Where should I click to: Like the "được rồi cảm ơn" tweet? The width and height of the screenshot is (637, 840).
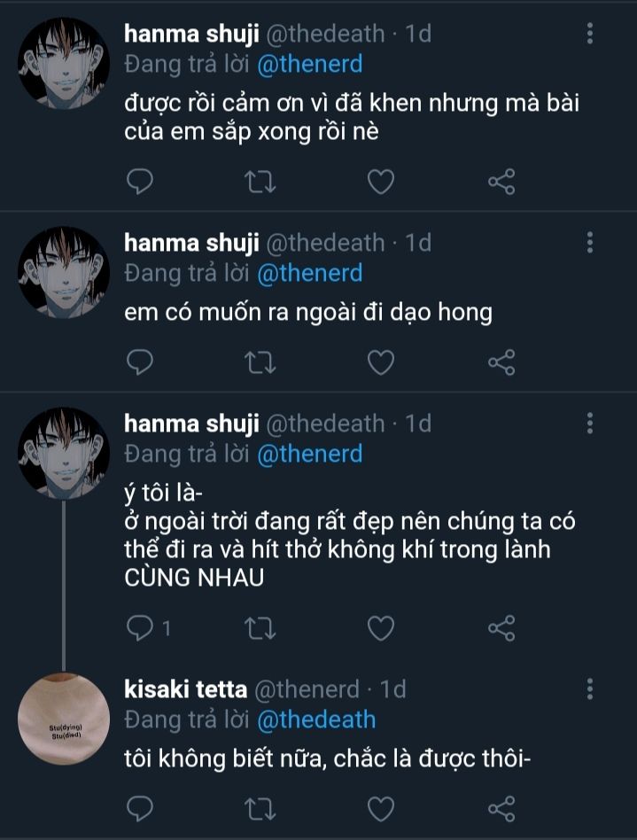[x=380, y=183]
